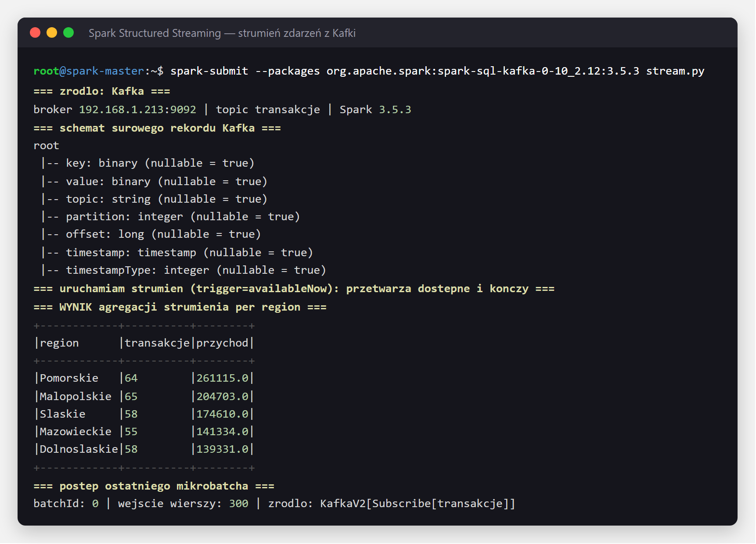Click the 'Malopolskie' region cell

click(x=76, y=397)
